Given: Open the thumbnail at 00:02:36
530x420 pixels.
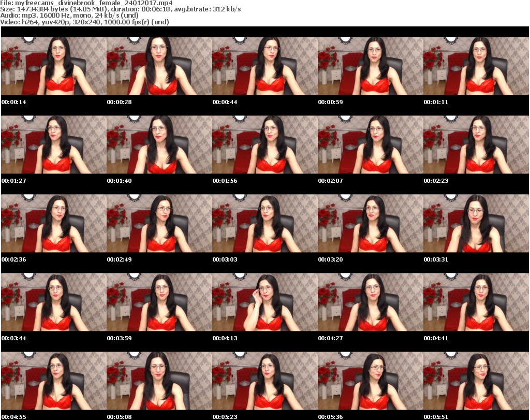Looking at the screenshot, I should (54, 223).
